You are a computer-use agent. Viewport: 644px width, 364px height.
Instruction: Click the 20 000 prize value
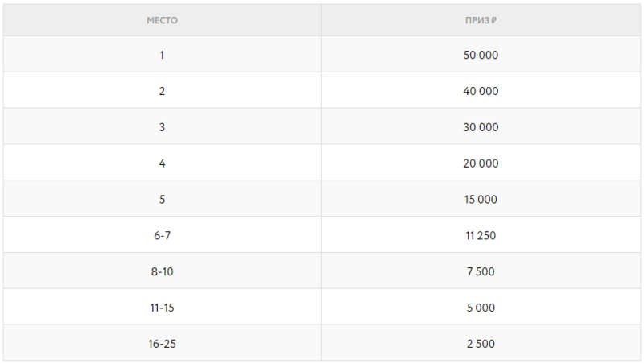481,163
